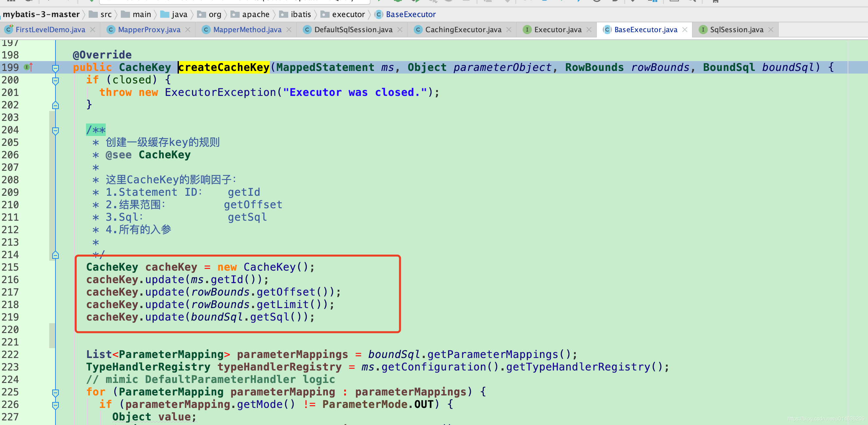Click the main folder icon in breadcrumb
The image size is (868, 425).
125,14
